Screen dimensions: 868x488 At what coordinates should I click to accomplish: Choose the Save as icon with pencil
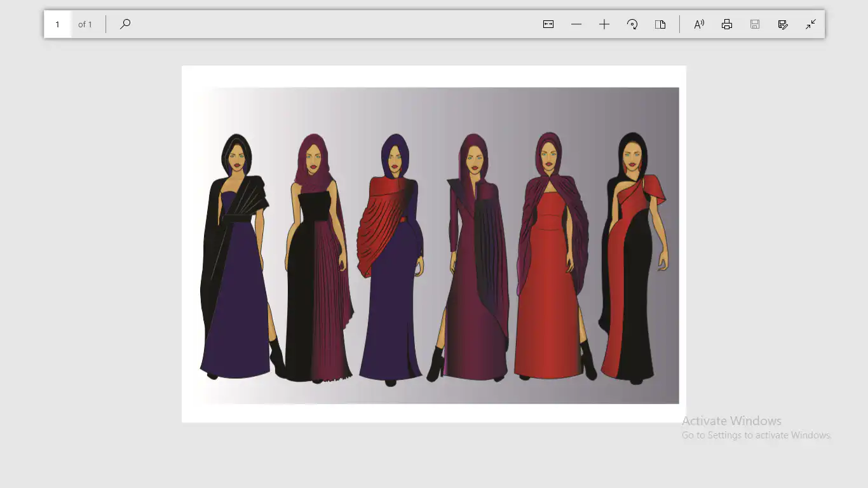click(783, 24)
